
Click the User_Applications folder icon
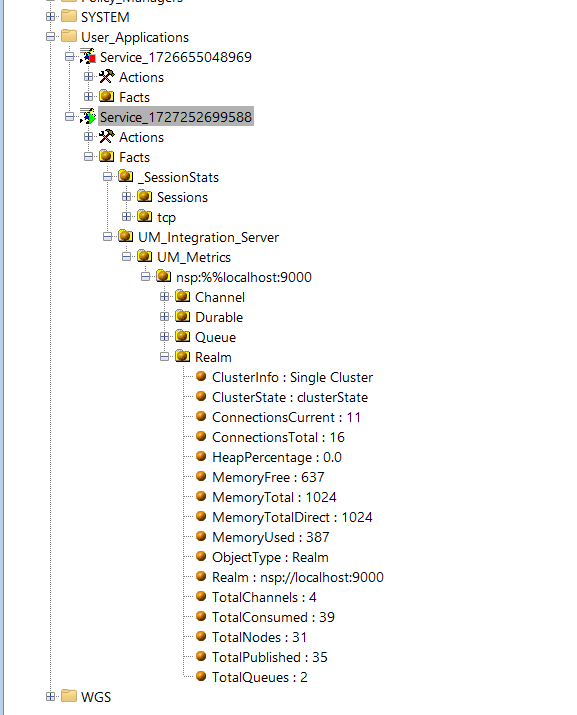pos(69,36)
